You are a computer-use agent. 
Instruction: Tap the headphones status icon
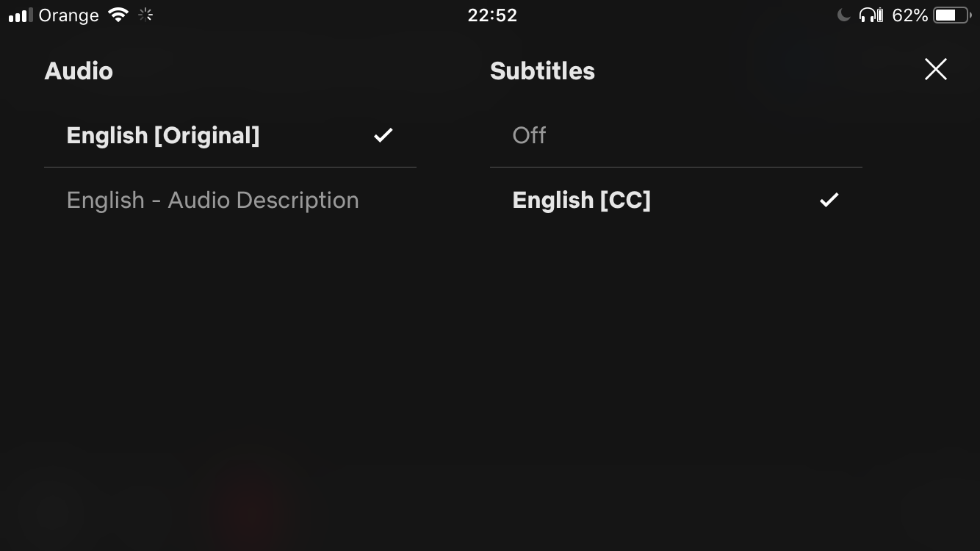pos(871,15)
